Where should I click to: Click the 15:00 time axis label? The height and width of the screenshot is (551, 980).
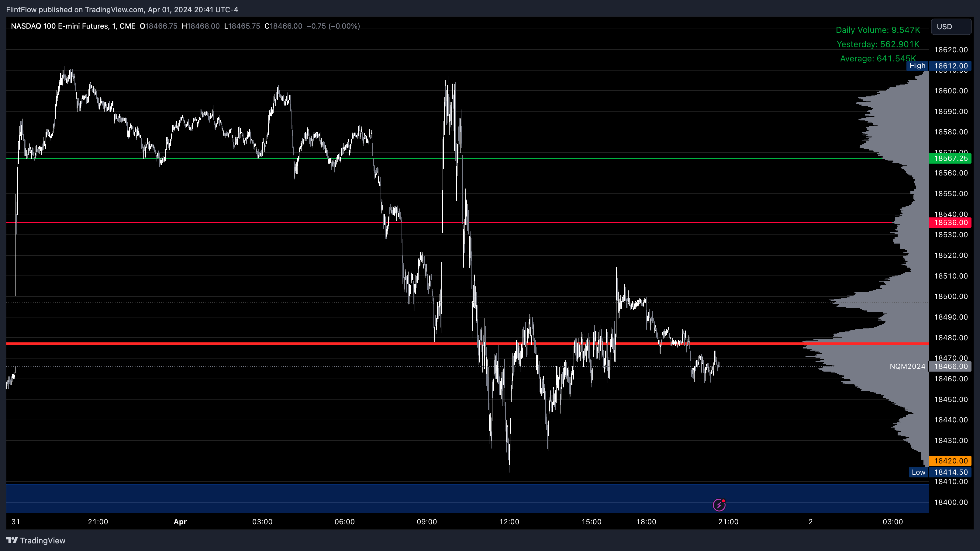coord(591,522)
